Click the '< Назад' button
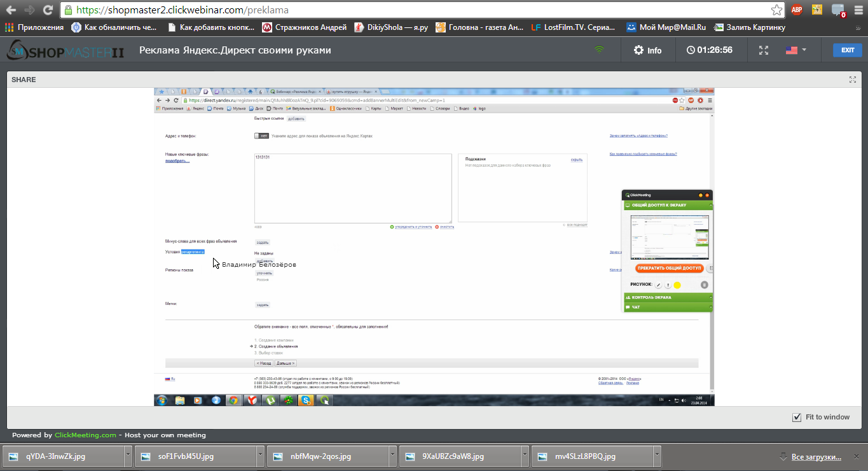868x471 pixels. pos(264,363)
